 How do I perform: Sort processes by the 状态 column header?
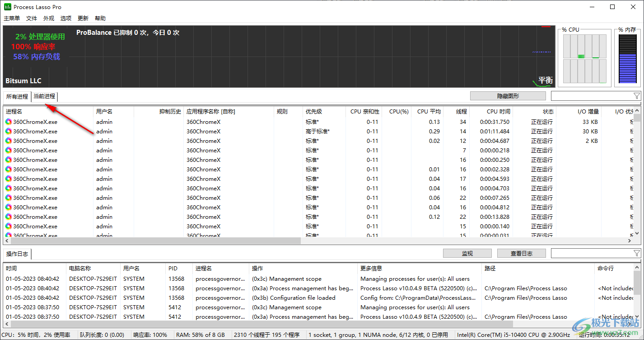click(x=535, y=111)
